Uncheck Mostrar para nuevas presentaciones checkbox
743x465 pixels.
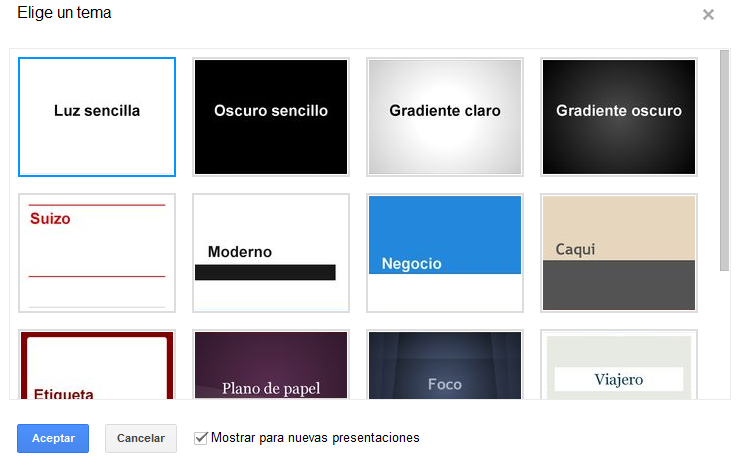pos(201,437)
